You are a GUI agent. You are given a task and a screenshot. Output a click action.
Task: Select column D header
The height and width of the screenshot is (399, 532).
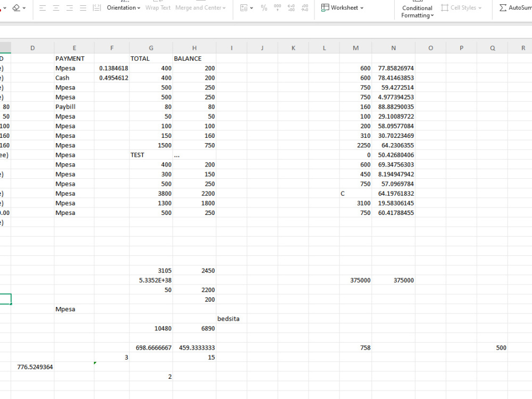(32, 48)
